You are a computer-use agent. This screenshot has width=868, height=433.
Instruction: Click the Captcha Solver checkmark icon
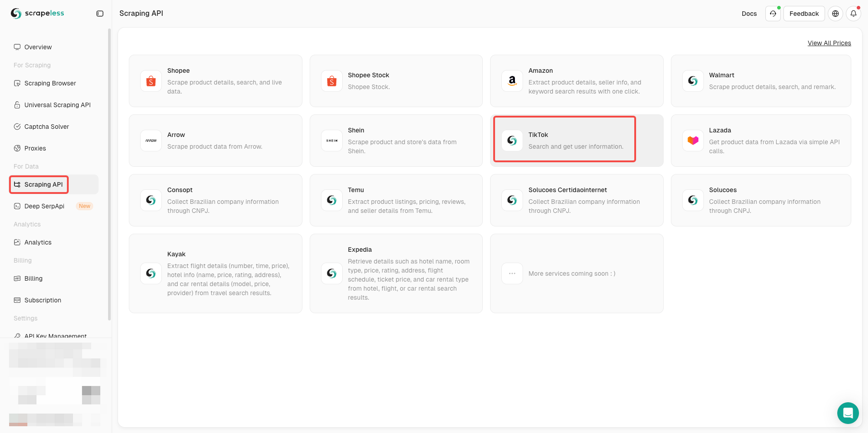click(17, 127)
